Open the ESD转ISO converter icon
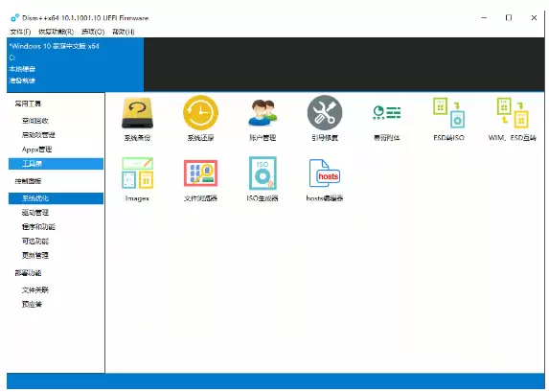 pos(448,119)
